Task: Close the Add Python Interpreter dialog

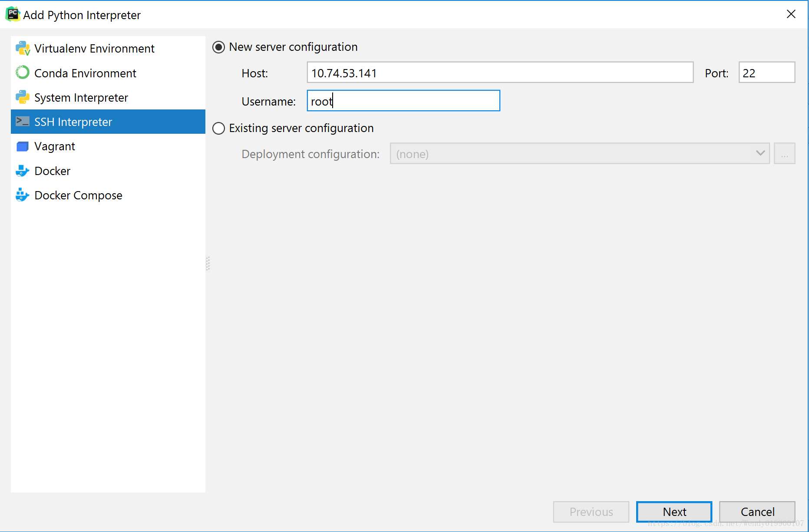Action: click(791, 14)
